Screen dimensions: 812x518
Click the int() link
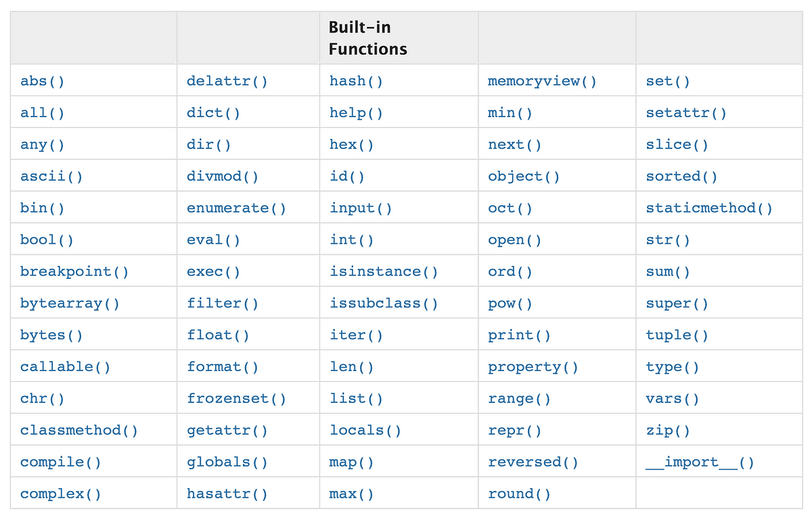click(x=352, y=240)
